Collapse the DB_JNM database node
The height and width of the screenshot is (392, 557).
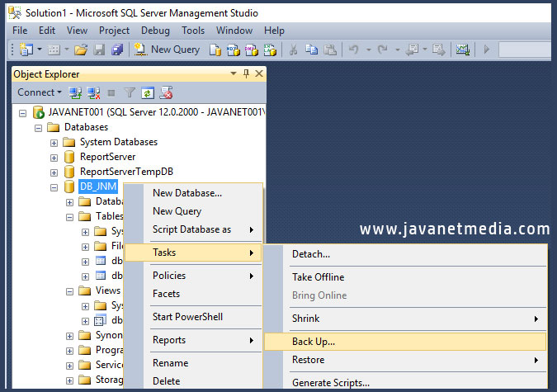click(x=54, y=187)
